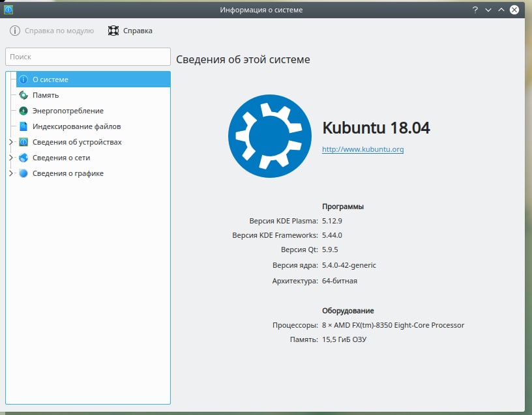The width and height of the screenshot is (532, 415).
Task: Open the http://www.kubuntu.org link
Action: 362,149
